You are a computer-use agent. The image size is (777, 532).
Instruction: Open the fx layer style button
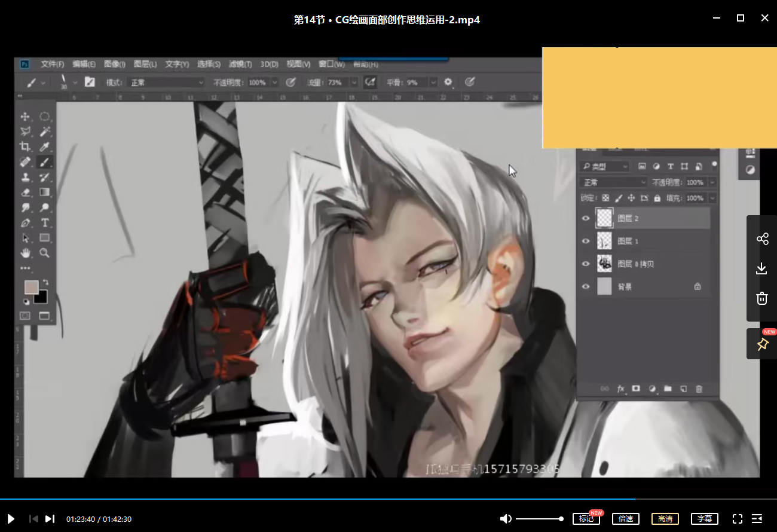pyautogui.click(x=620, y=389)
